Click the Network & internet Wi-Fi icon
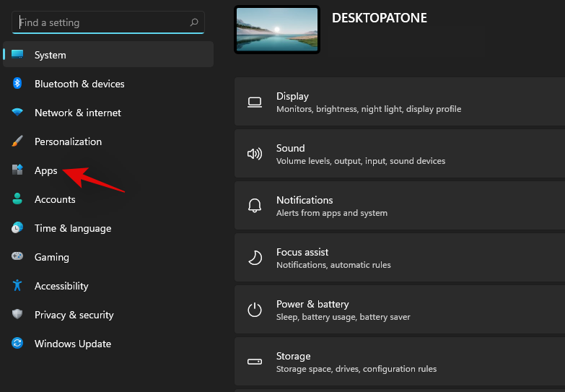This screenshot has height=392, width=565. [17, 113]
